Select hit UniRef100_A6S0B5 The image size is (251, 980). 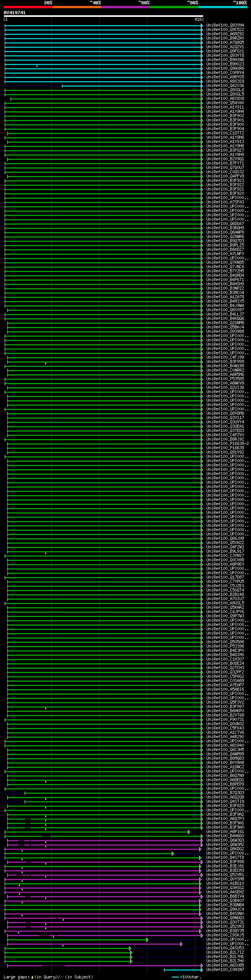pos(225,965)
